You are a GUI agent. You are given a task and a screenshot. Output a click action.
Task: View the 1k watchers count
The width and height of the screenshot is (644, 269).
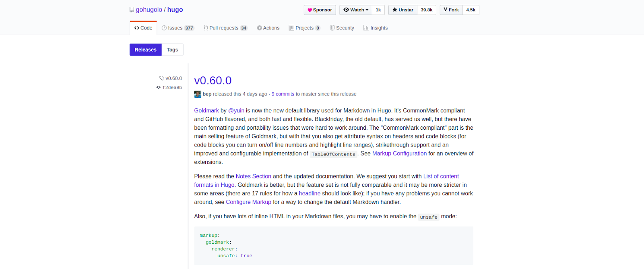point(378,10)
